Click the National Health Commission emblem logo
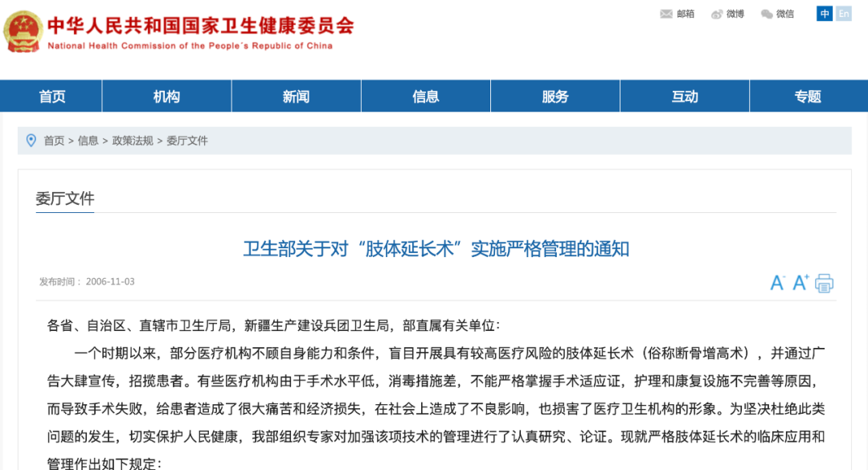Viewport: 868px width, 470px height. coord(23,32)
